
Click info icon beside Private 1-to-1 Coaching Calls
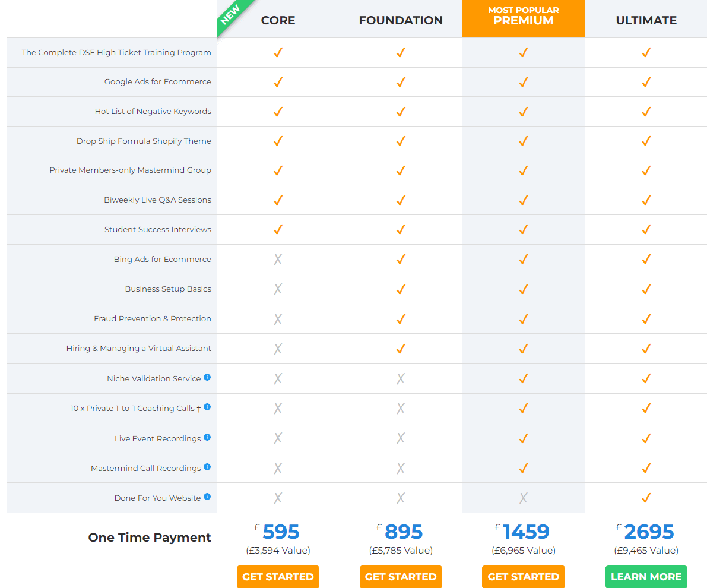pos(207,407)
